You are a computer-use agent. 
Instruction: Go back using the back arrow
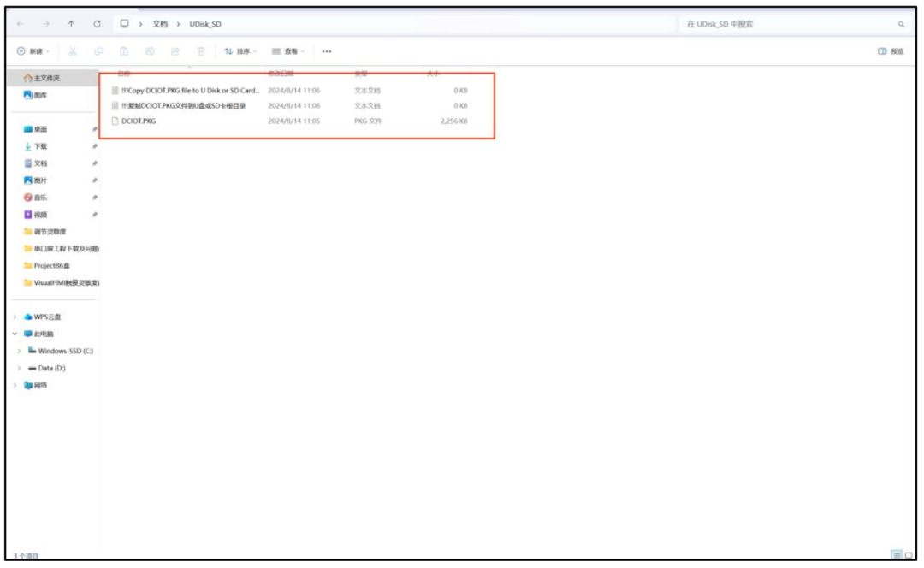point(20,24)
